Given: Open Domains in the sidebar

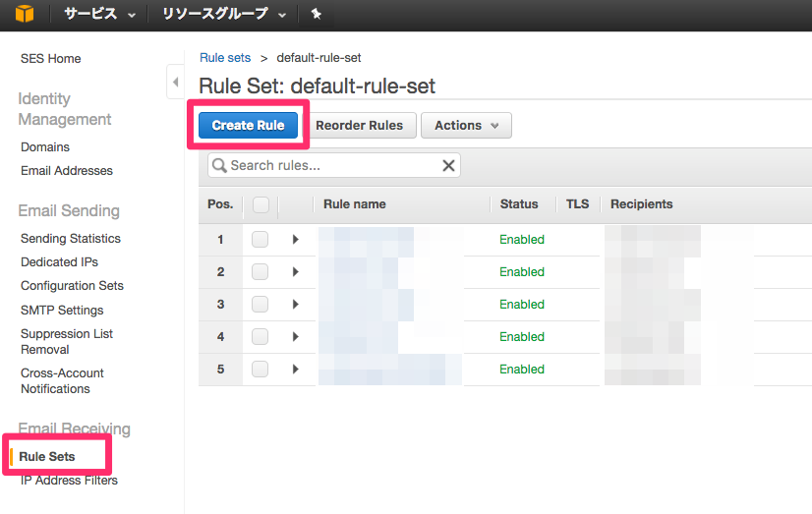Looking at the screenshot, I should (45, 147).
